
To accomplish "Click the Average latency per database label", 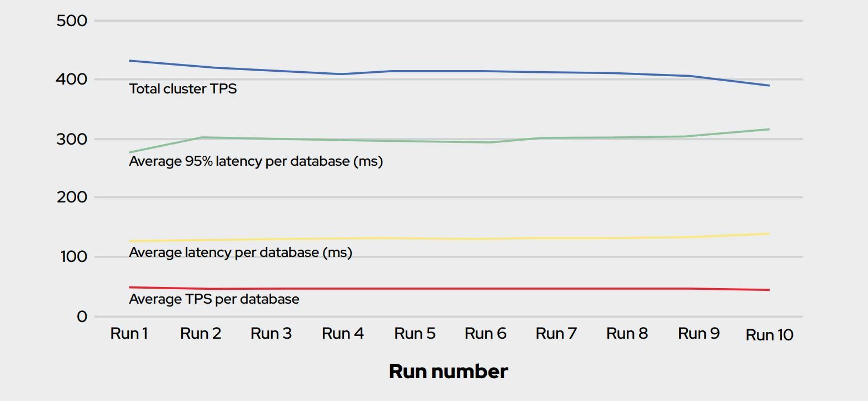I will [x=240, y=253].
